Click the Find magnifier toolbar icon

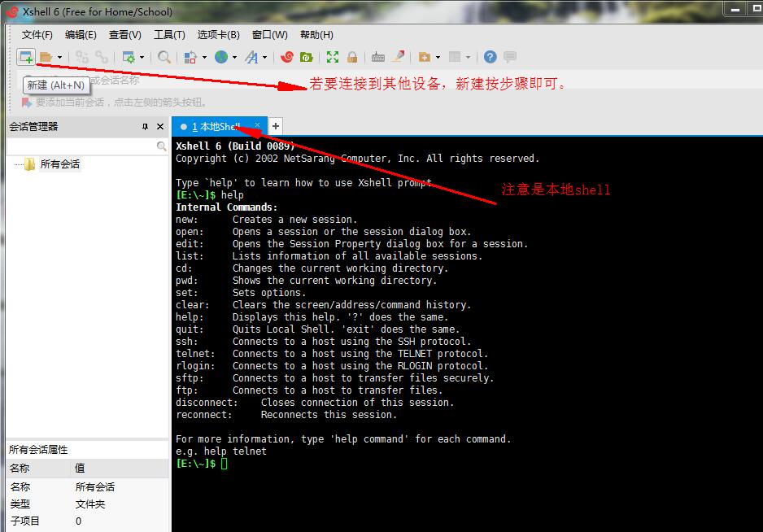coord(164,58)
